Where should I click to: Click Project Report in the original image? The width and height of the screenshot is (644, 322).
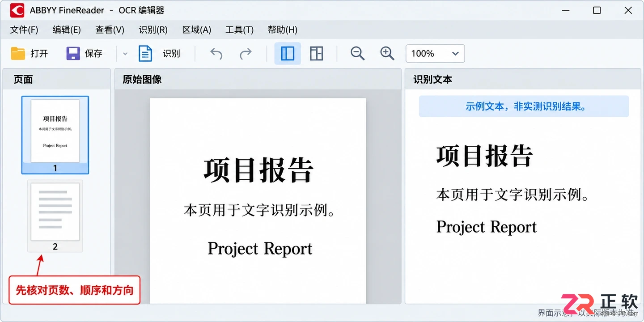[x=260, y=249]
